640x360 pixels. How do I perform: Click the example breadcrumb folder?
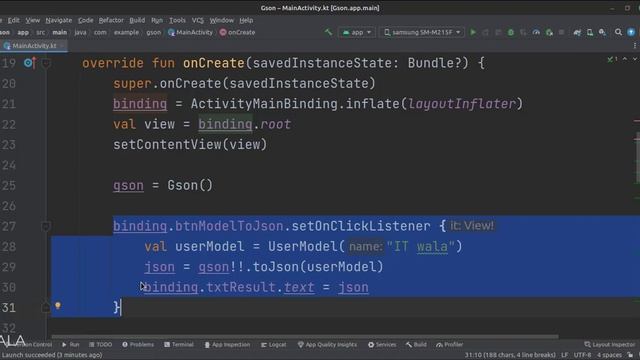126,32
